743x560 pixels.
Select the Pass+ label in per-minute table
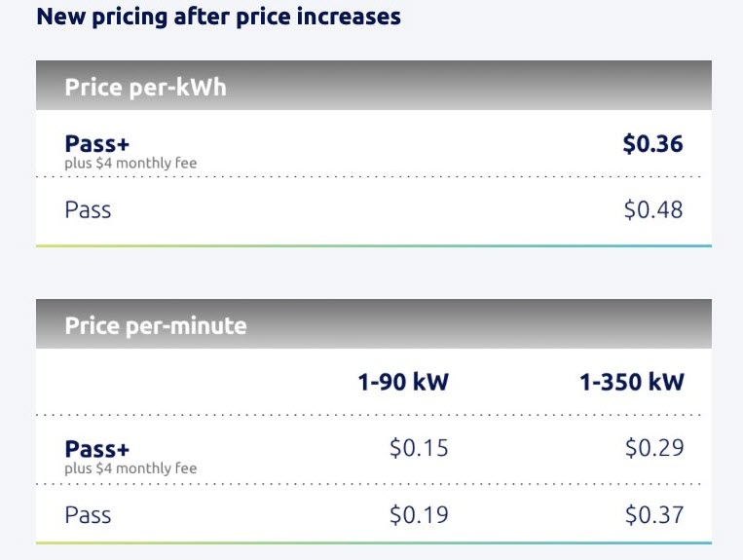point(96,449)
